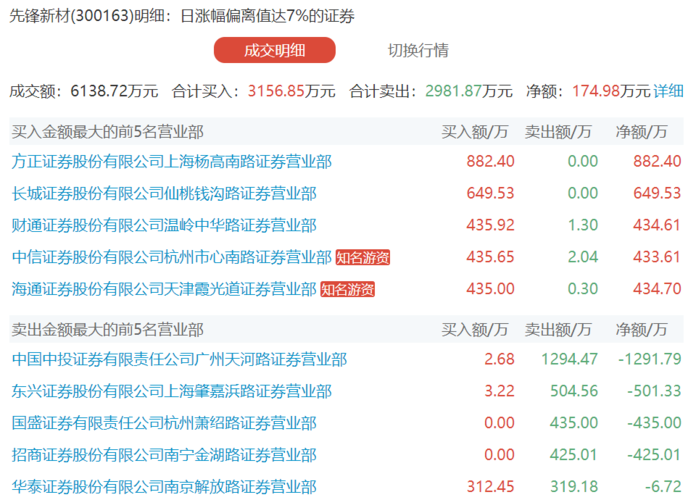Click buy amount 435.92 for 财通证券

point(490,225)
